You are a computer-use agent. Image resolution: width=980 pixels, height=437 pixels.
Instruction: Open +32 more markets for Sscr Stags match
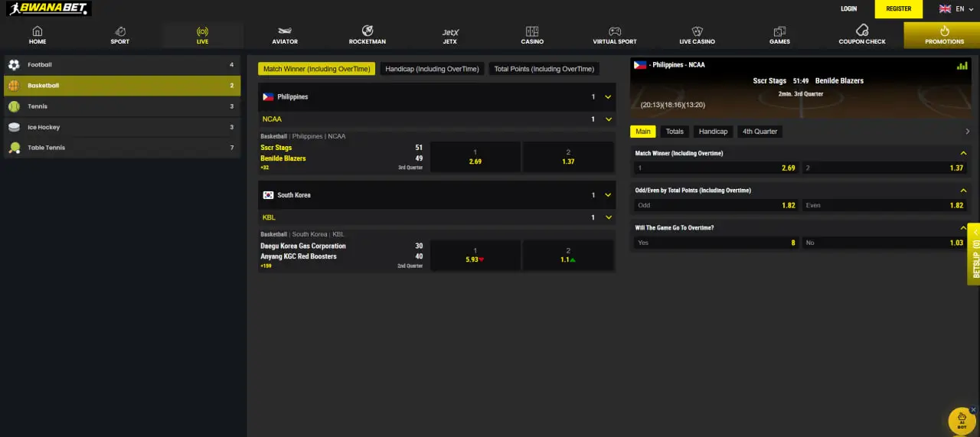click(x=265, y=168)
